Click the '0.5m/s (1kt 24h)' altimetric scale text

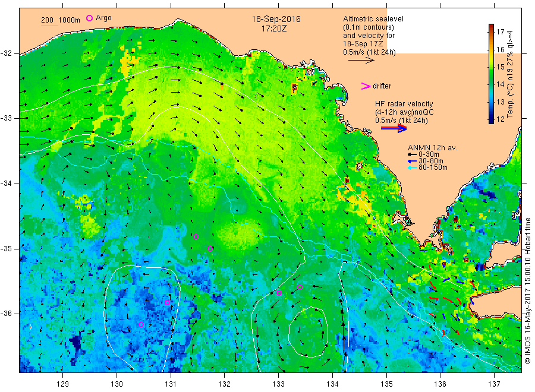(x=369, y=52)
